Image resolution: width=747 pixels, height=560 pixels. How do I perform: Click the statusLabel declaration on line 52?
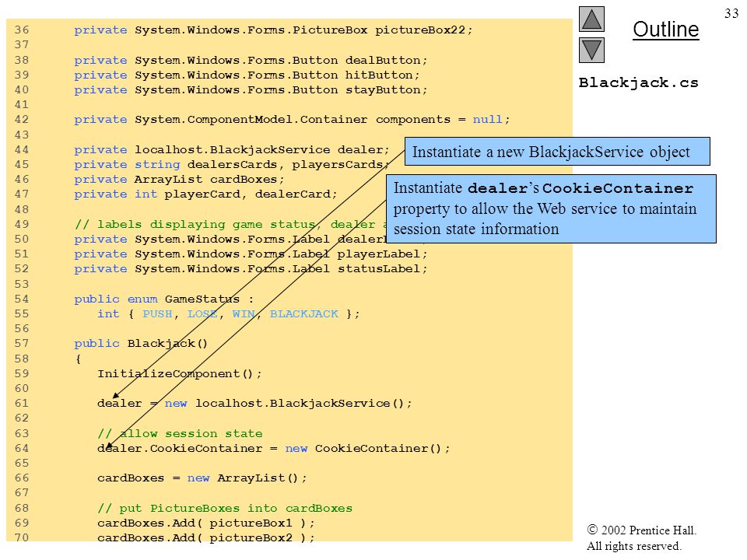251,269
